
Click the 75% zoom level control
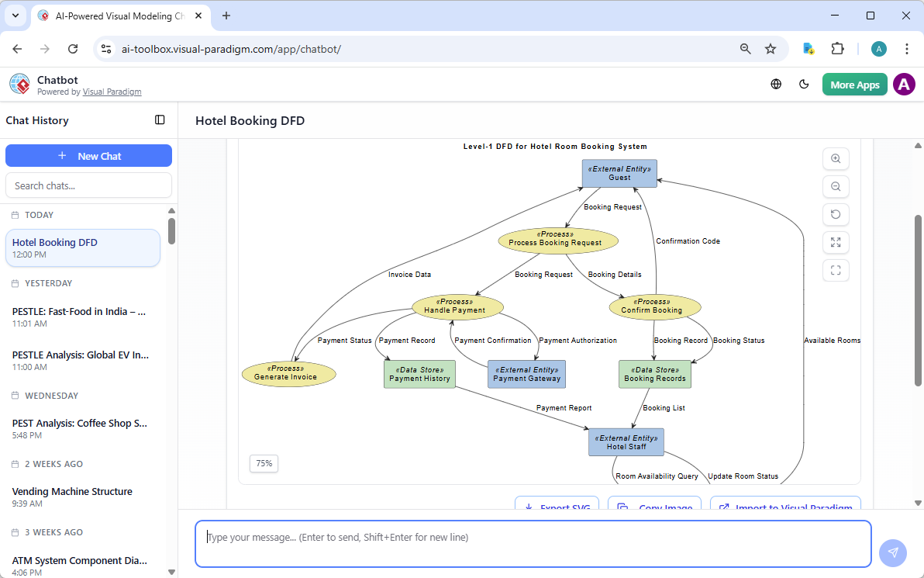(264, 463)
